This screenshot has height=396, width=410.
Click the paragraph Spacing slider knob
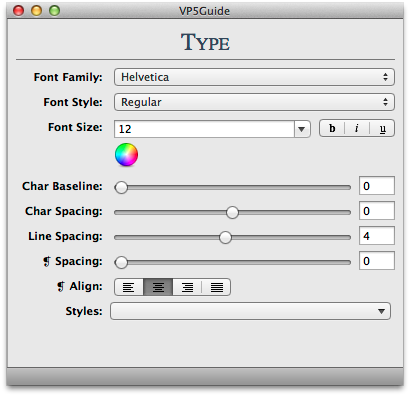(121, 262)
